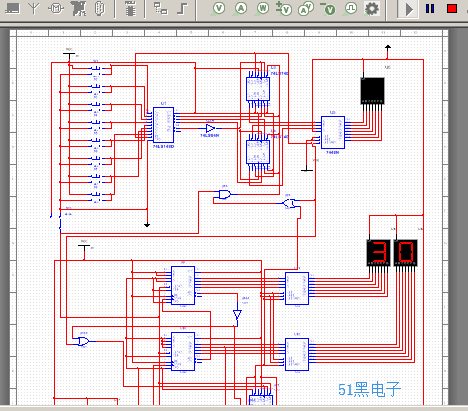Pick the voltage and current probe

[306, 9]
